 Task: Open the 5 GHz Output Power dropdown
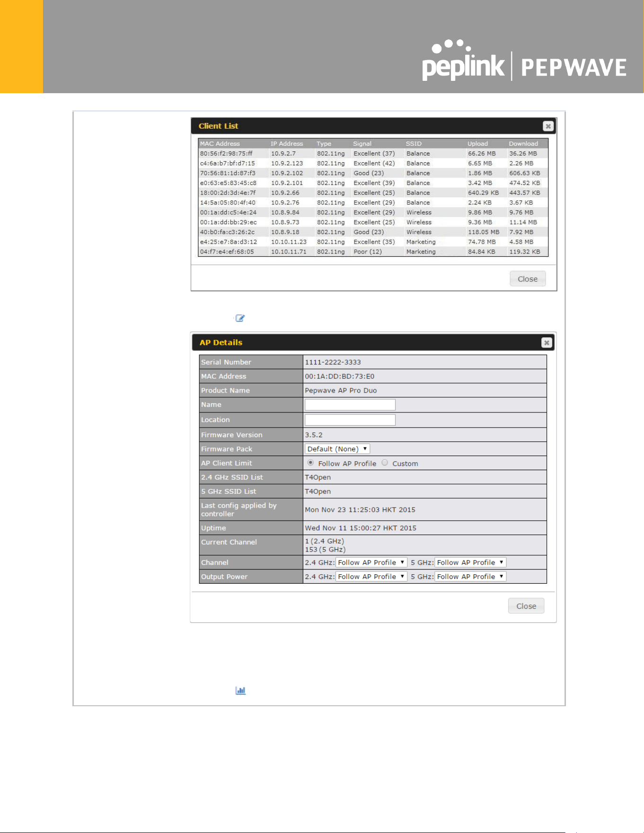click(x=470, y=577)
